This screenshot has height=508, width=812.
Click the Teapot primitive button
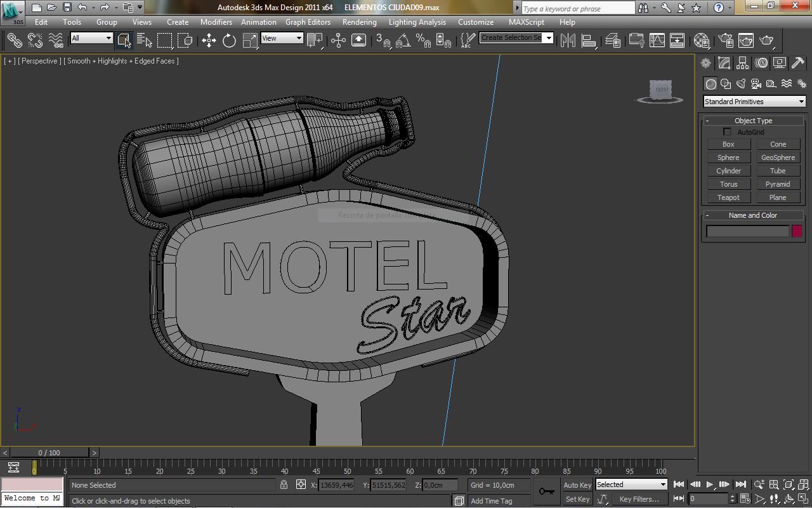[x=728, y=197]
